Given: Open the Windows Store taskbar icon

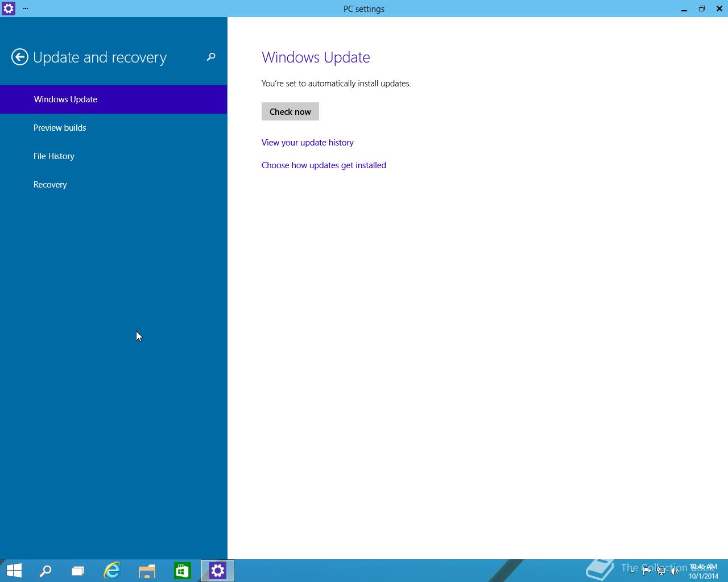Looking at the screenshot, I should pos(182,571).
